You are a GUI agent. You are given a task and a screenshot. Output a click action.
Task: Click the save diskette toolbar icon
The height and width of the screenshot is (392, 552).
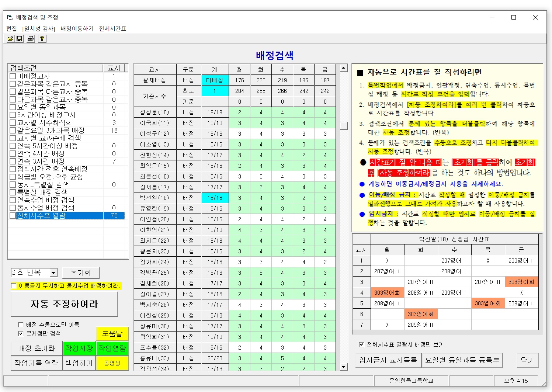19,39
